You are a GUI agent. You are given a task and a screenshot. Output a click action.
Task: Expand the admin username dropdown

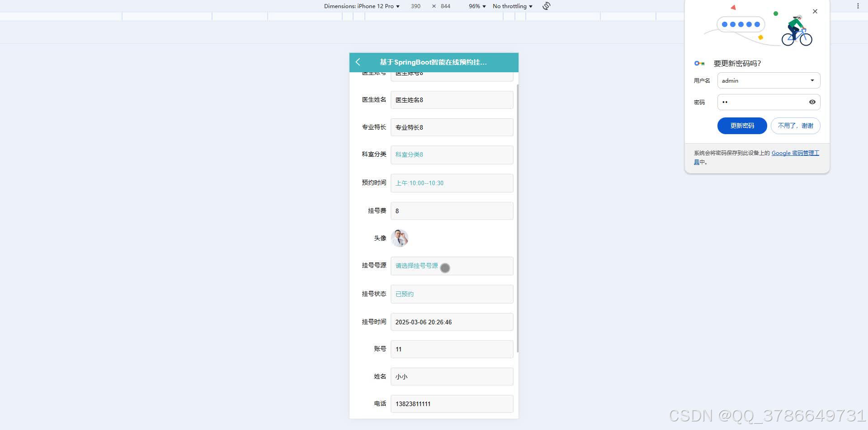click(812, 80)
